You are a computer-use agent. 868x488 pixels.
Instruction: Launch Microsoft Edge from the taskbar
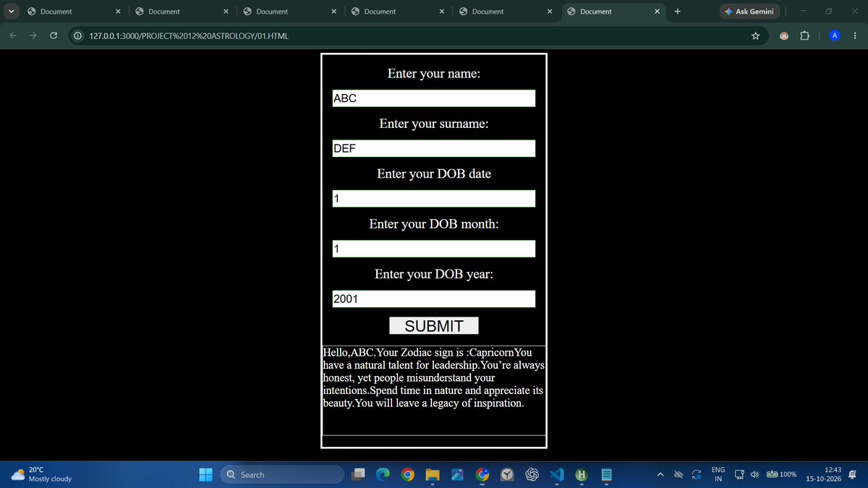click(383, 474)
